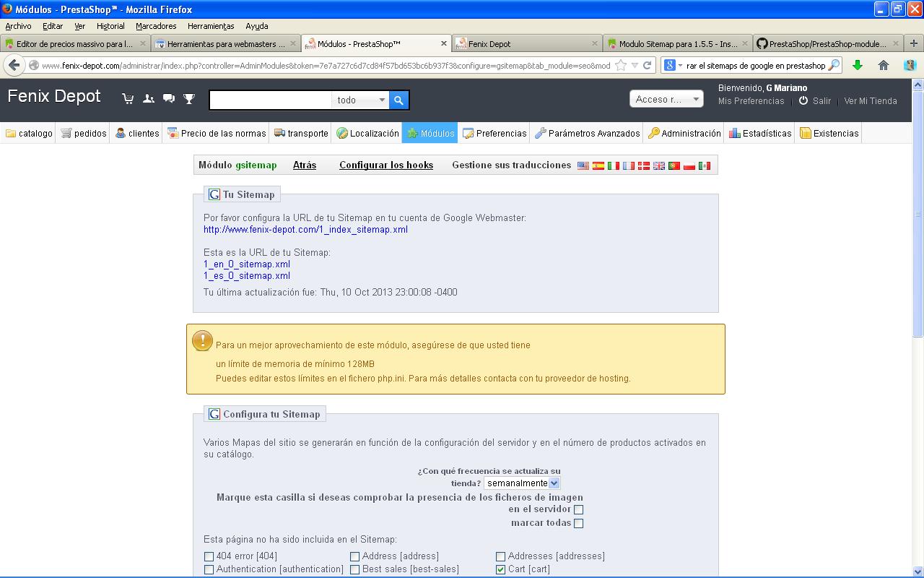924x578 pixels.
Task: Go back with the Firefox back arrow
Action: [14, 65]
